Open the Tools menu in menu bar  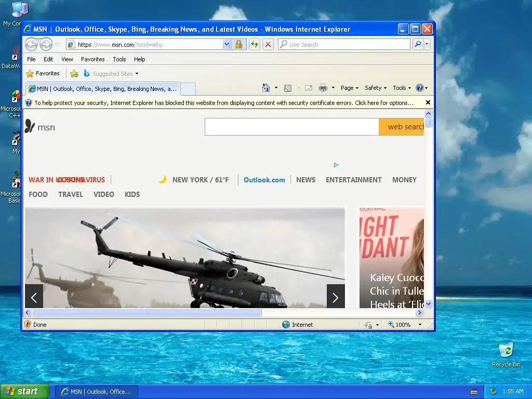tap(119, 59)
